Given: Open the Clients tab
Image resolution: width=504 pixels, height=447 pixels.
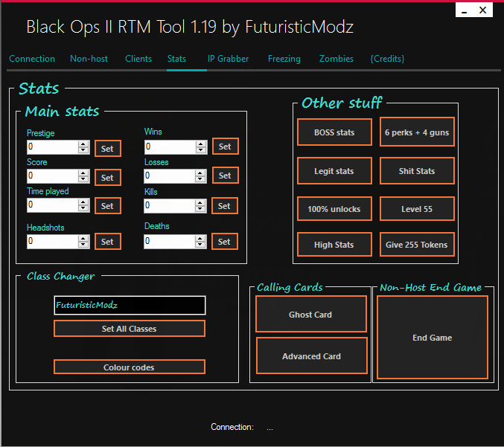Looking at the screenshot, I should (138, 59).
